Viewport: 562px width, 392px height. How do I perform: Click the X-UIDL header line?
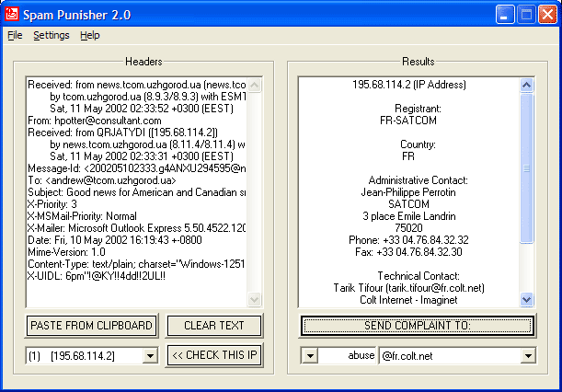97,276
